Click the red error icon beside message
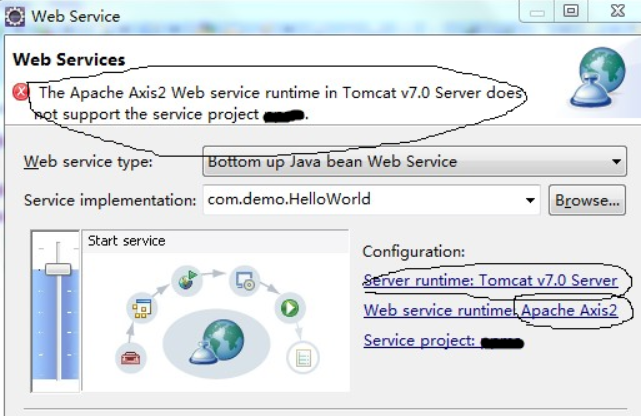Viewport: 641px width, 416px height. tap(20, 92)
